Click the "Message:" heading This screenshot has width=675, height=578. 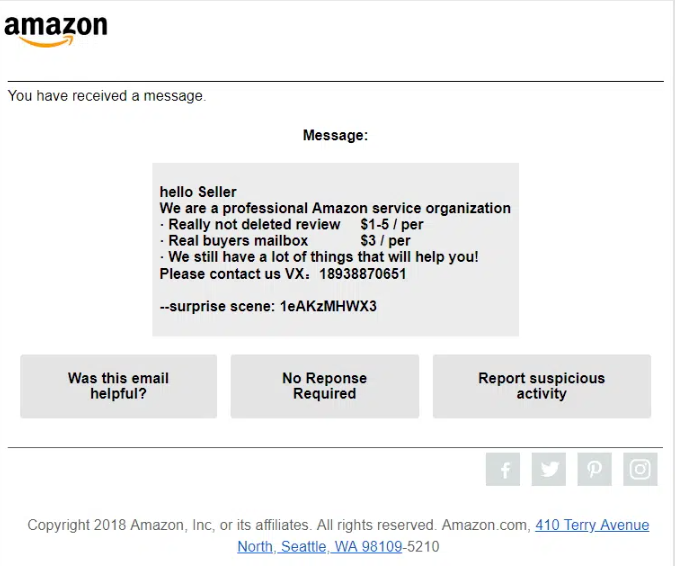pyautogui.click(x=335, y=135)
